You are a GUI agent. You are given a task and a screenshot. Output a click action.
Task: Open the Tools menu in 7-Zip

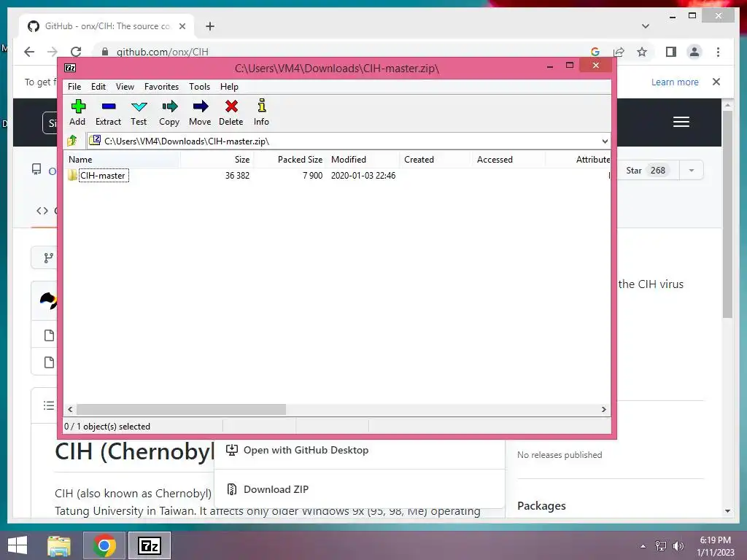pos(199,87)
